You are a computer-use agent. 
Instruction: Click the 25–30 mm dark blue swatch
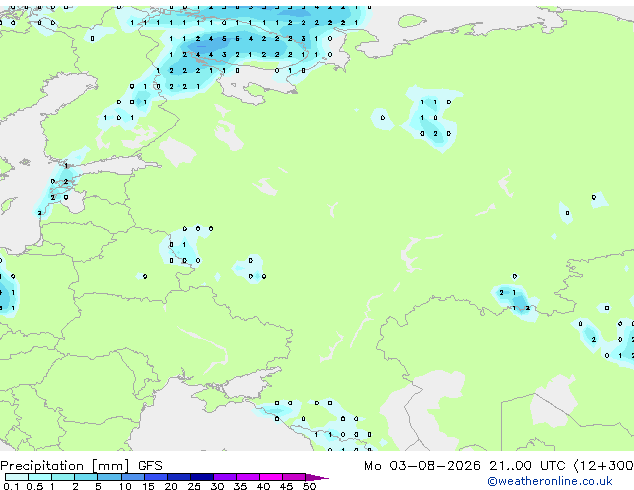[x=202, y=477]
